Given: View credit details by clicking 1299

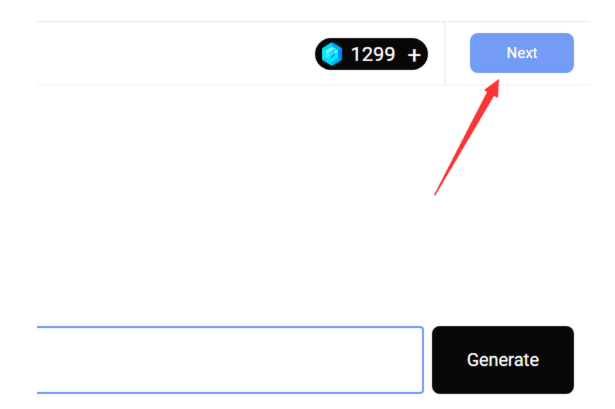Looking at the screenshot, I should pyautogui.click(x=372, y=55).
